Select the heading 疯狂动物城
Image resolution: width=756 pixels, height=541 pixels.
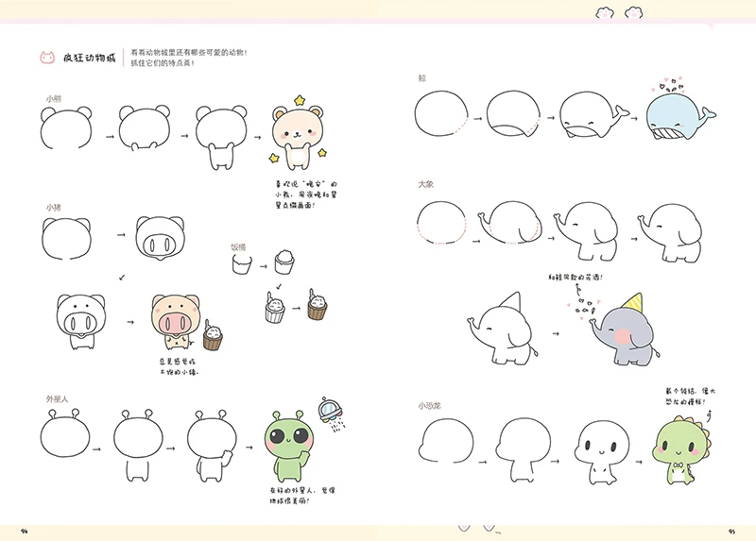pos(90,58)
